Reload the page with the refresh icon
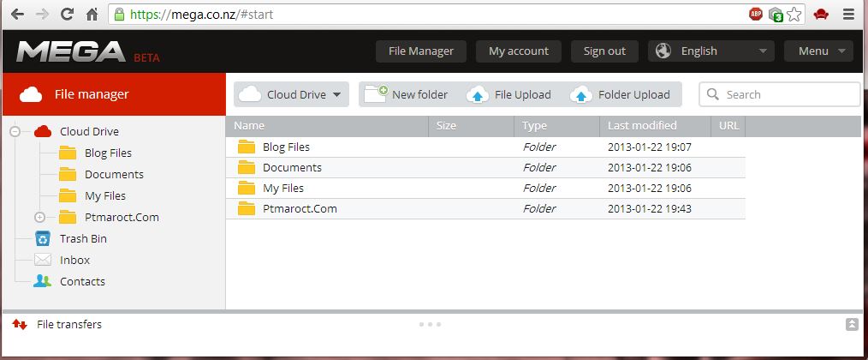Viewport: 868px width, 360px height. pyautogui.click(x=67, y=15)
